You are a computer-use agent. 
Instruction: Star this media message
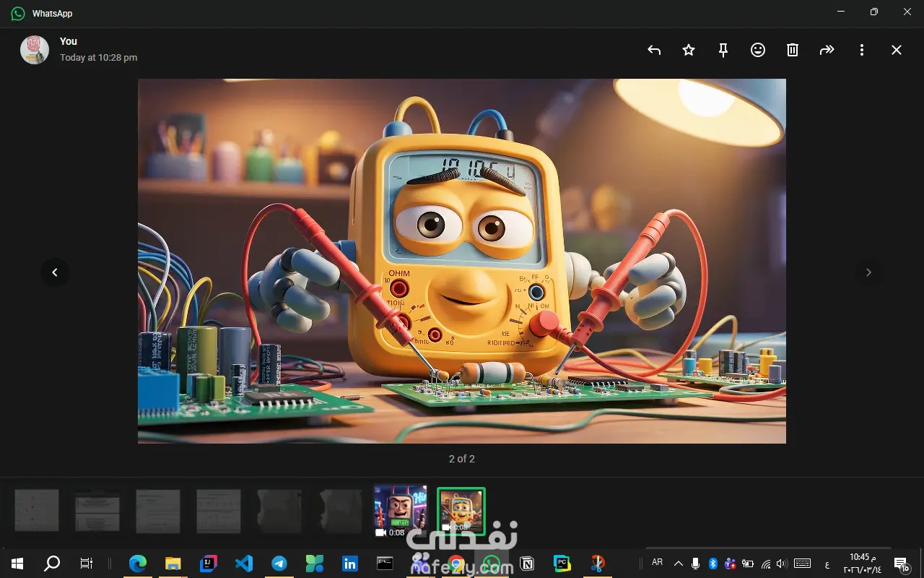689,50
